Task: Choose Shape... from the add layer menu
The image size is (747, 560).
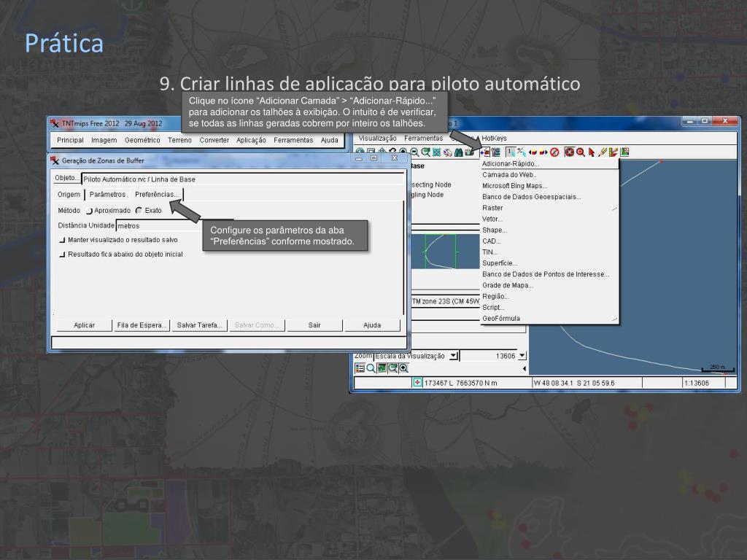Action: [550, 230]
